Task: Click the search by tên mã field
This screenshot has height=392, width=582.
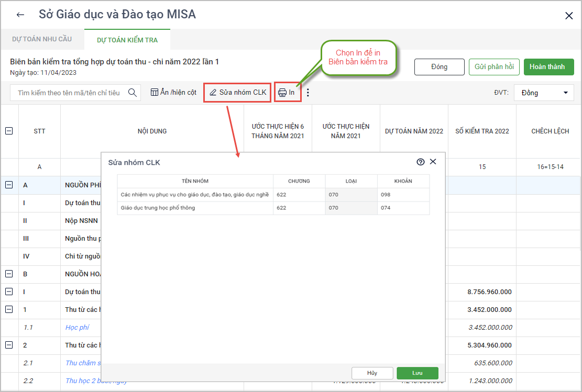Action: click(68, 93)
